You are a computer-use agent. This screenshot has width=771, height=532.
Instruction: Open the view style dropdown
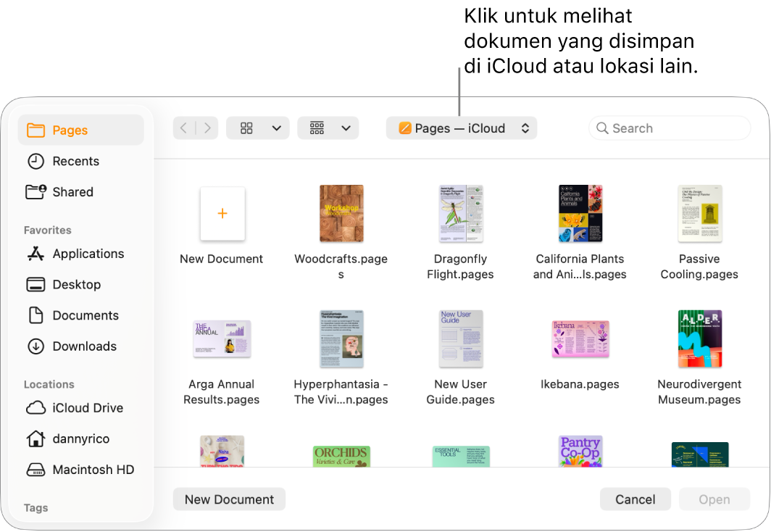click(x=257, y=128)
